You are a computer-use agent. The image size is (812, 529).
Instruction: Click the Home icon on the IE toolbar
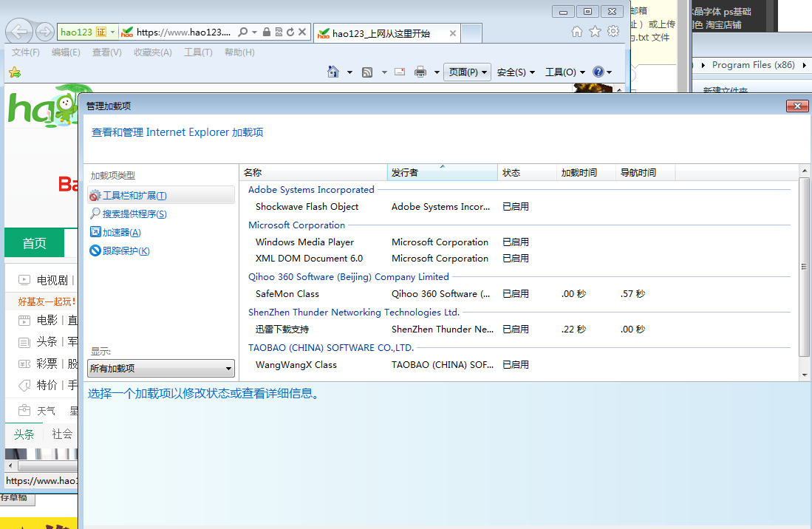pyautogui.click(x=333, y=71)
